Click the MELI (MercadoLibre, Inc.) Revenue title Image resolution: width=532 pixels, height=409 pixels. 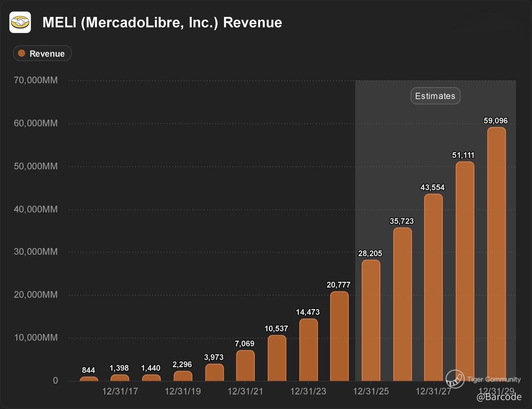[x=162, y=22]
